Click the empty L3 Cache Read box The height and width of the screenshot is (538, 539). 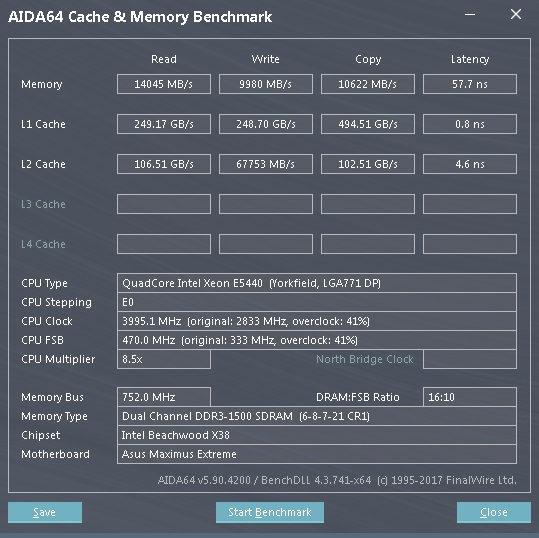tap(164, 204)
